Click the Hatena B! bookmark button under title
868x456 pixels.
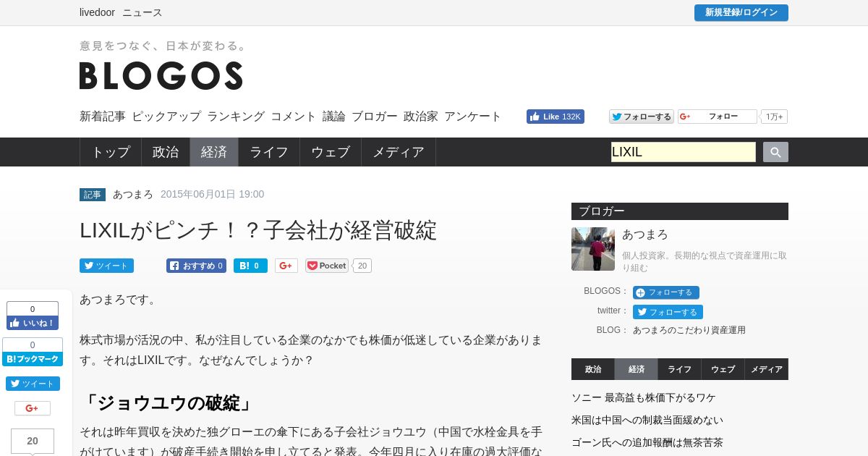click(x=250, y=266)
